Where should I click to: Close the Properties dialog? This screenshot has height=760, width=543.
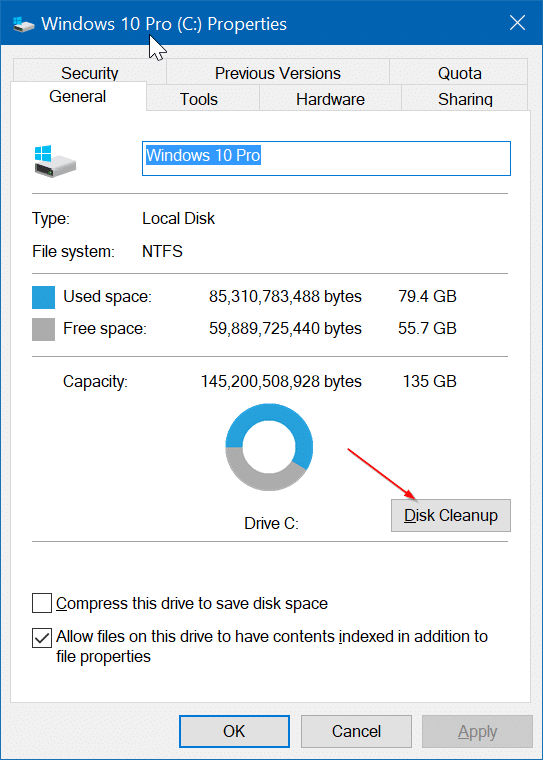(x=517, y=23)
